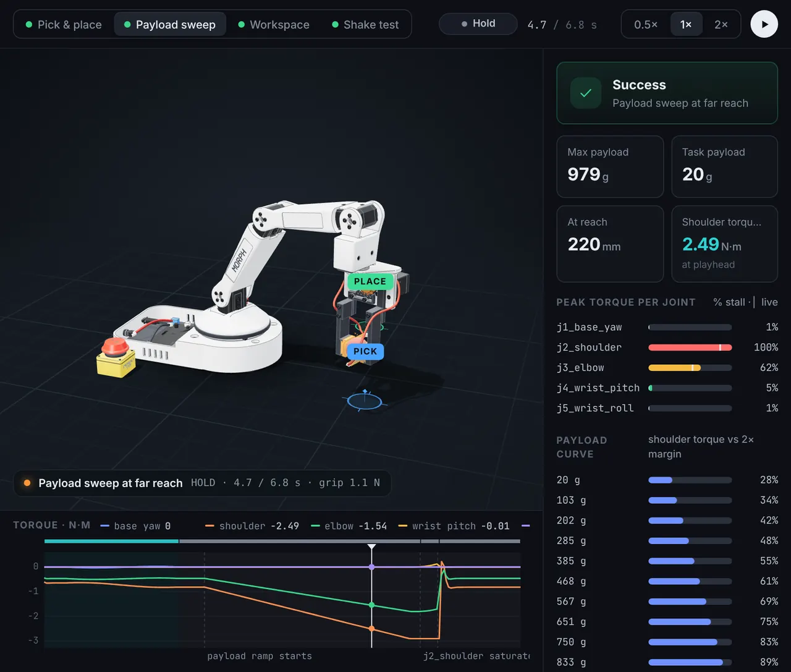This screenshot has height=672, width=791.
Task: Set playback speed to 1×
Action: click(x=686, y=25)
